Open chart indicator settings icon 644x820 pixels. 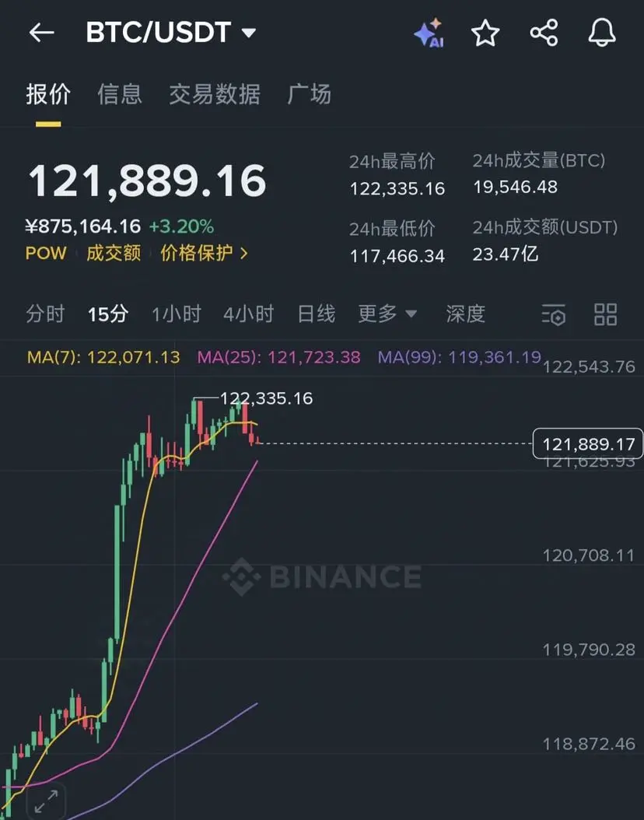point(554,315)
